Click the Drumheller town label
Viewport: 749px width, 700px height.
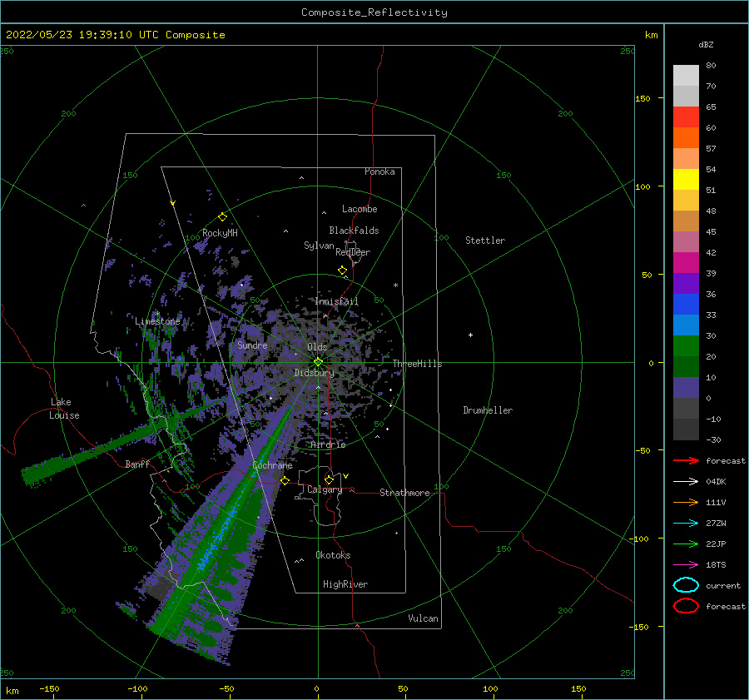[488, 410]
